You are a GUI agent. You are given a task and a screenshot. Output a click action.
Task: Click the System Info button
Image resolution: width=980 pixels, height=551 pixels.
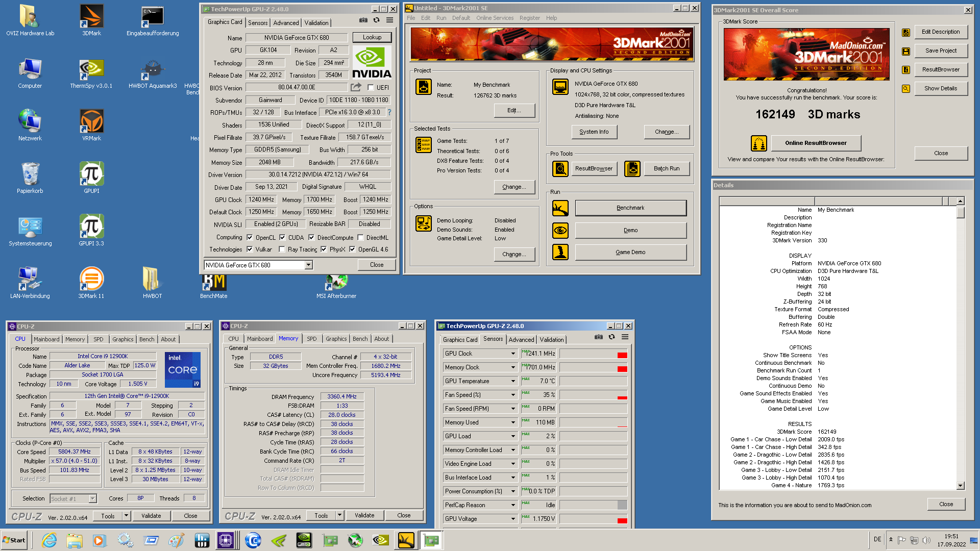click(594, 132)
